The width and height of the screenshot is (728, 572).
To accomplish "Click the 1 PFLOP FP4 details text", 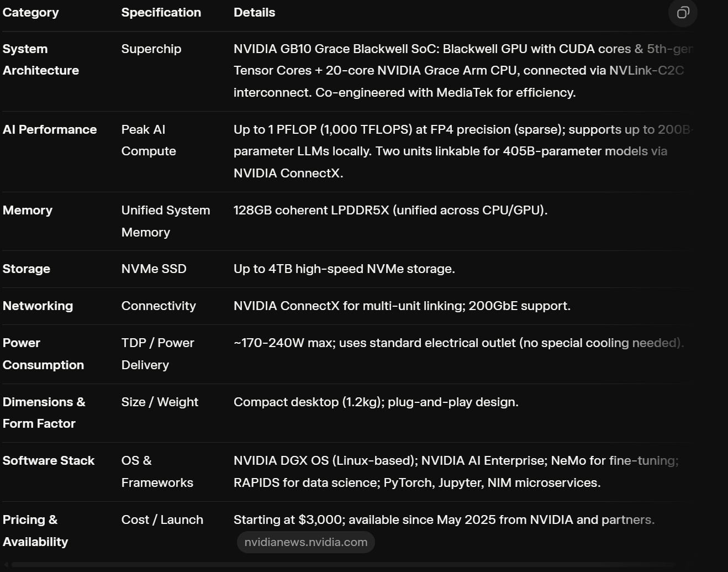I will (462, 151).
